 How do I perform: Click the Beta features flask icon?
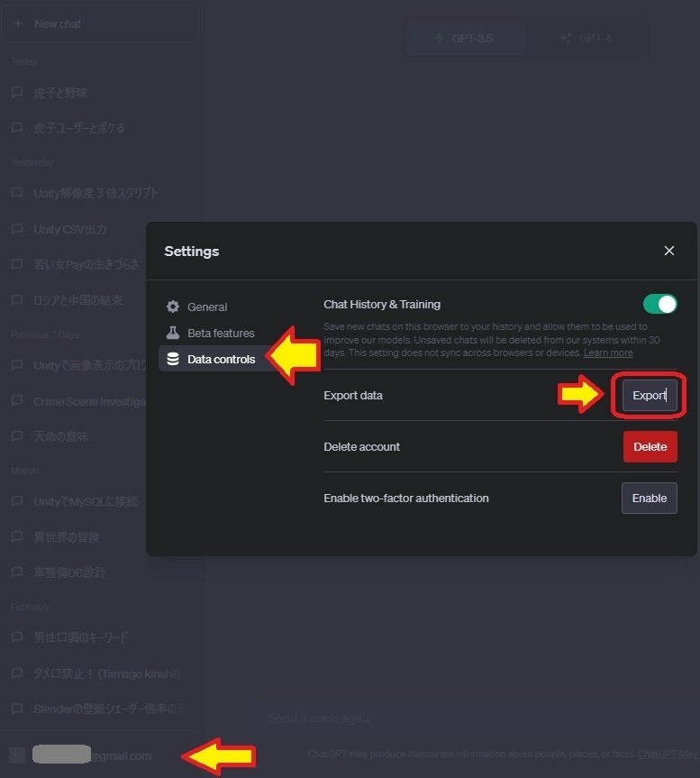click(172, 333)
